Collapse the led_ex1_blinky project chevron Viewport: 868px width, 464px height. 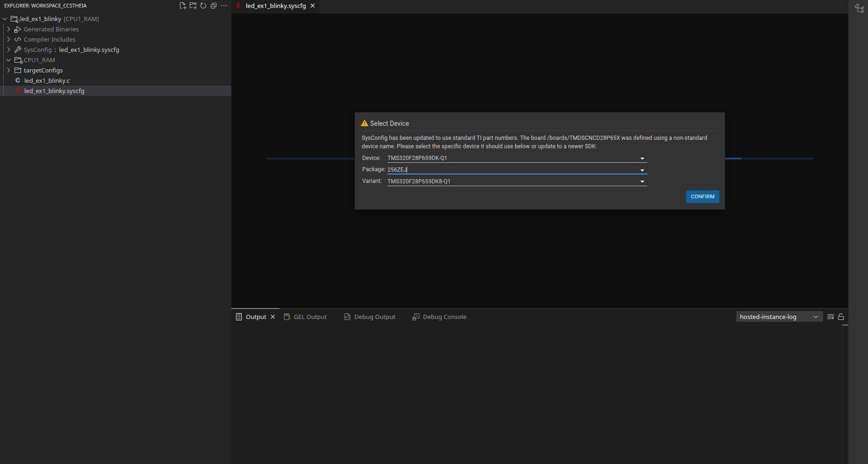(x=5, y=19)
